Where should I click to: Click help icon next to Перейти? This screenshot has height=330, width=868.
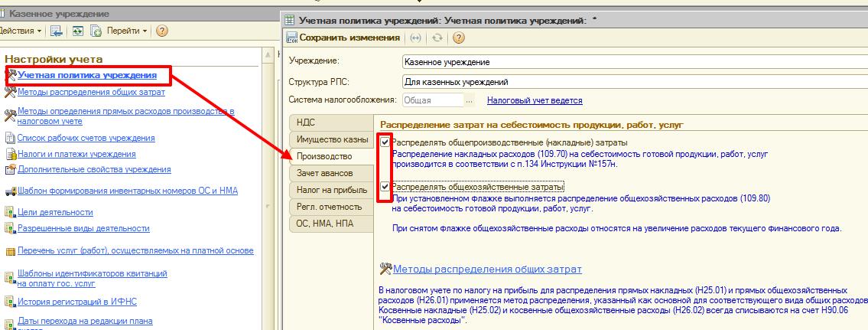[161, 31]
